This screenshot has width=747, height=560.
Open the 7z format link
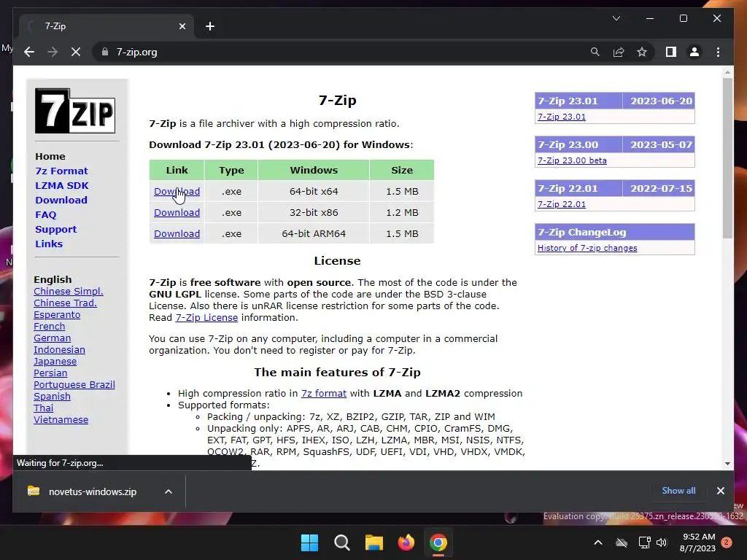point(323,393)
